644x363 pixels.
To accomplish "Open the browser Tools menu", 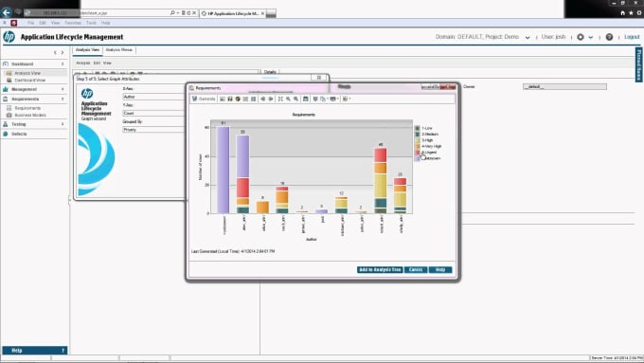I will [x=91, y=23].
